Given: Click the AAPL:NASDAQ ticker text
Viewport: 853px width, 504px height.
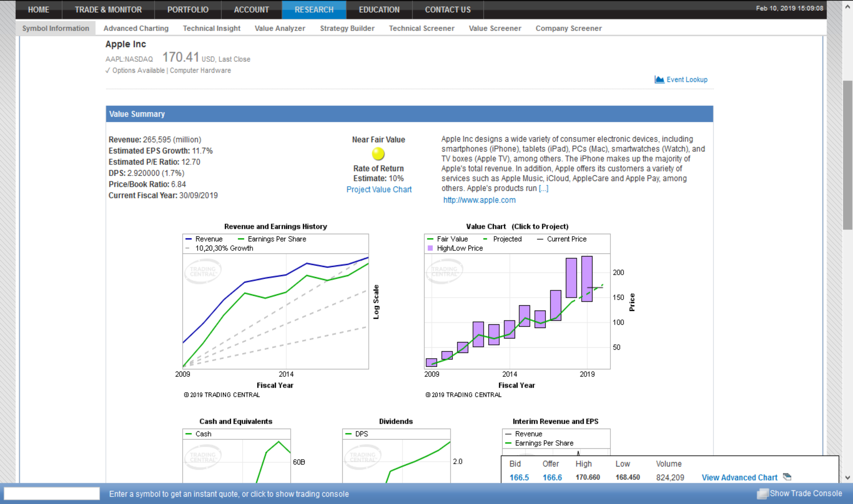Looking at the screenshot, I should [x=129, y=59].
